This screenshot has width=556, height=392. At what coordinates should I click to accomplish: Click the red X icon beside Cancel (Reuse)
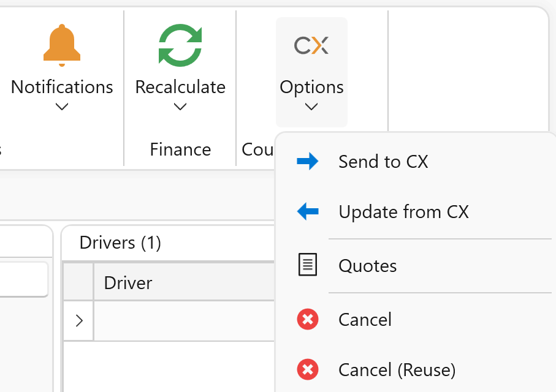click(308, 370)
